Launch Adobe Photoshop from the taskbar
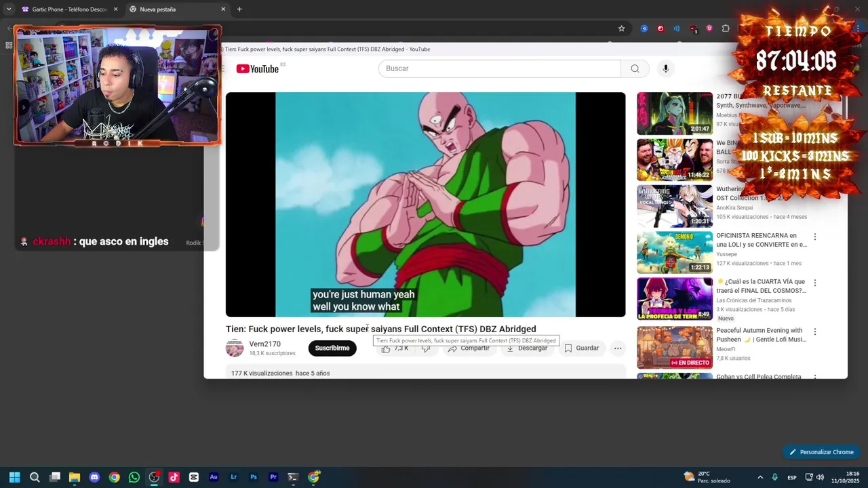 (254, 477)
